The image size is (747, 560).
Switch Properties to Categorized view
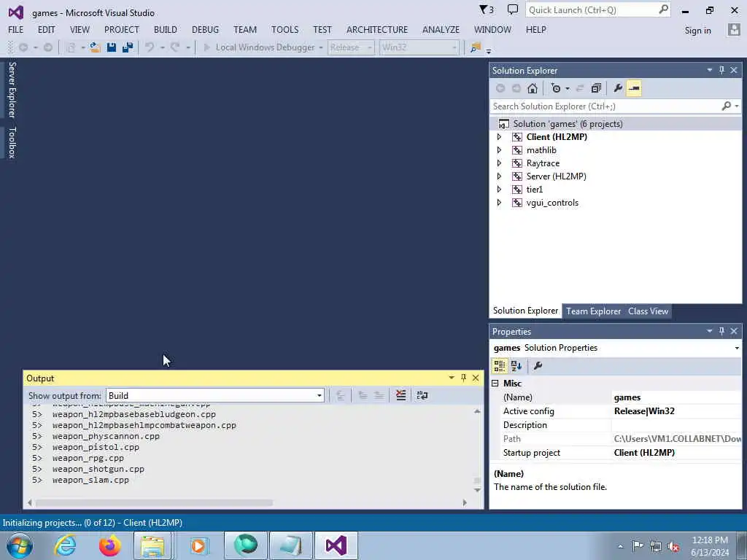pyautogui.click(x=499, y=366)
